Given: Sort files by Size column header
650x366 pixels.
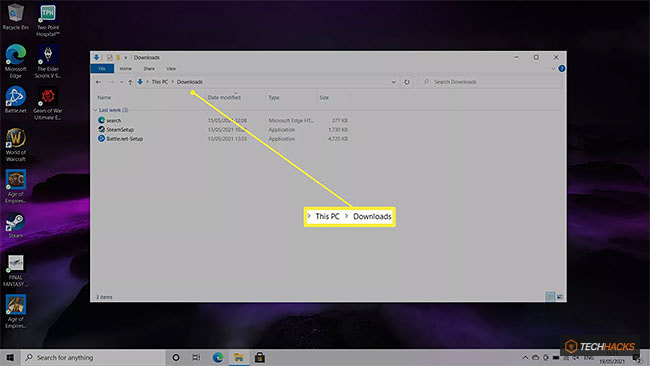Looking at the screenshot, I should (324, 97).
